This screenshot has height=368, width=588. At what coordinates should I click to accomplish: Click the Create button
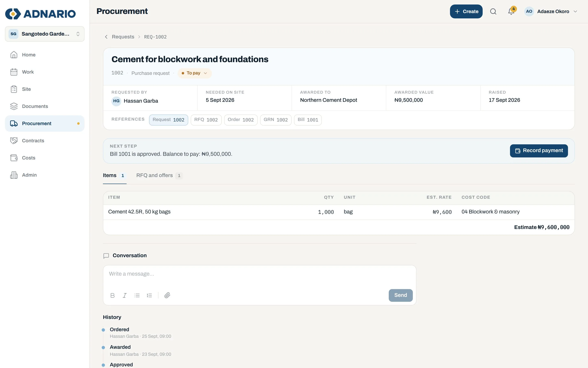coord(466,11)
